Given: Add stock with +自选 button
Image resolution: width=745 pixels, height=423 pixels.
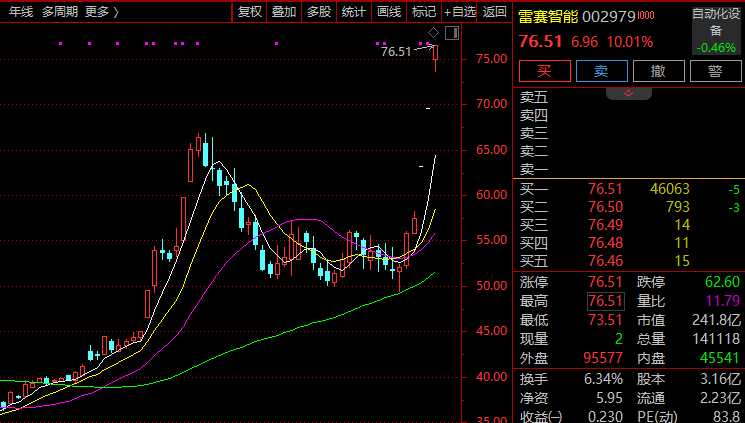Looking at the screenshot, I should click(x=459, y=12).
